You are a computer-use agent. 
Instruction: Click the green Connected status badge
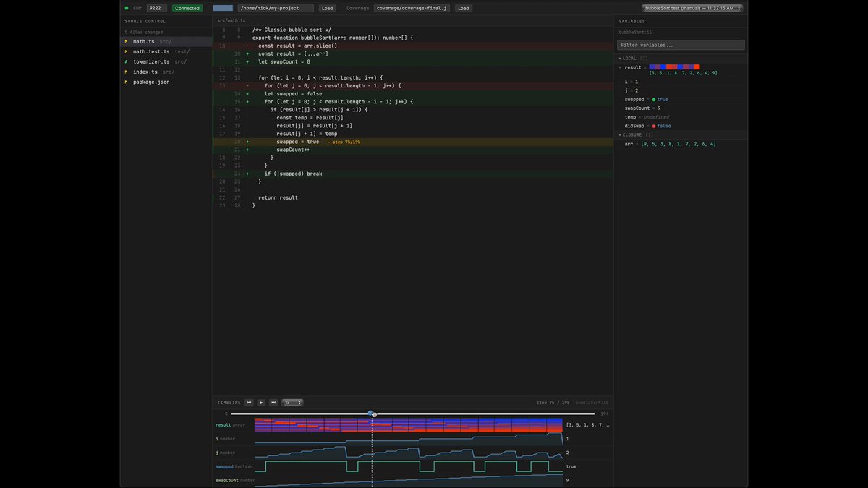click(187, 8)
